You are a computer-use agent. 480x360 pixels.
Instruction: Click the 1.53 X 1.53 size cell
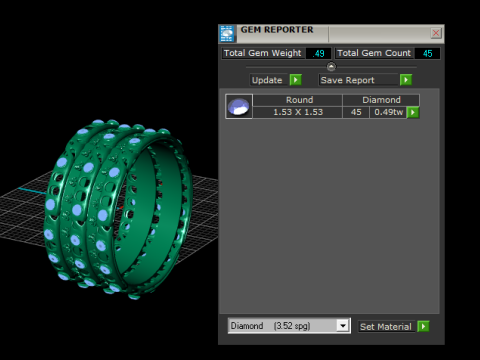[x=298, y=112]
